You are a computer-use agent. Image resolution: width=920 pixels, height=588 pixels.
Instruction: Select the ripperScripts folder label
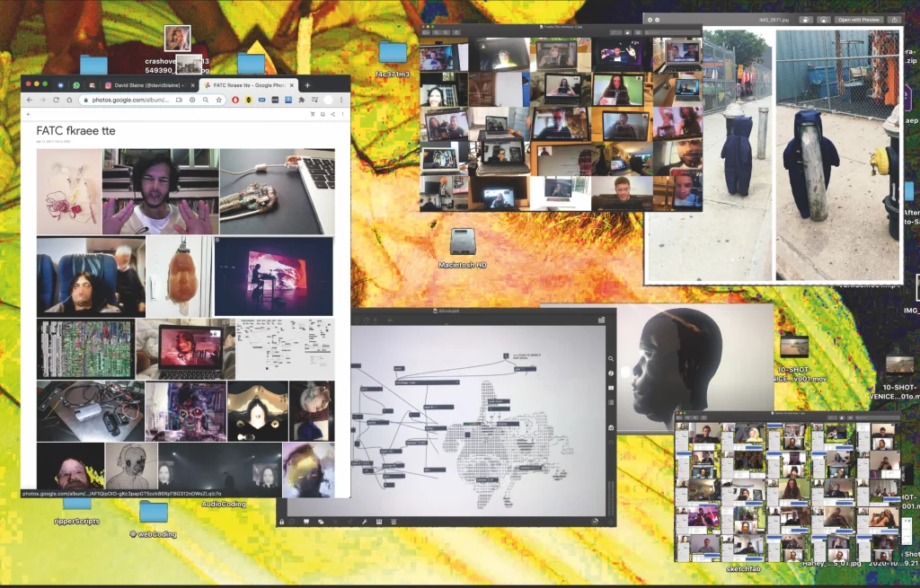pyautogui.click(x=76, y=521)
